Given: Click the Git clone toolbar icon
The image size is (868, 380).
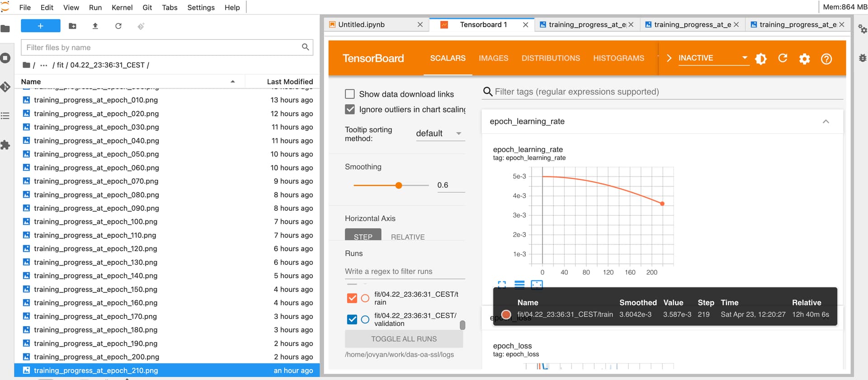Looking at the screenshot, I should point(141,26).
